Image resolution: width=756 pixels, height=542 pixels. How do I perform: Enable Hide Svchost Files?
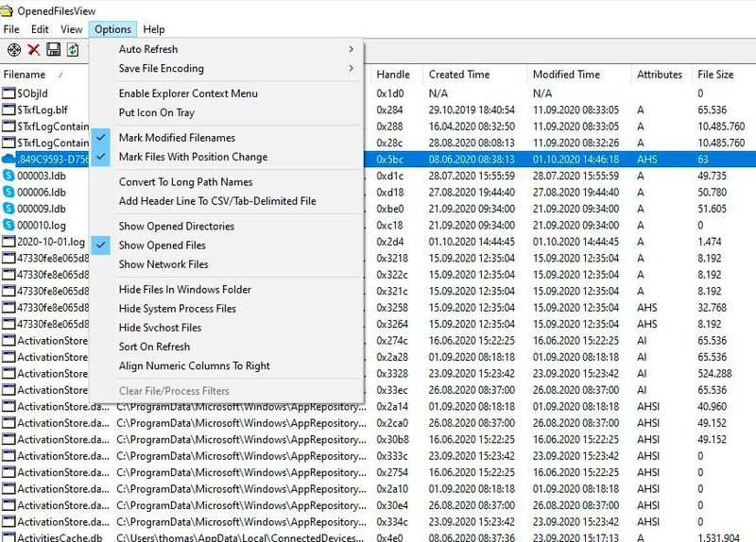tap(226, 328)
